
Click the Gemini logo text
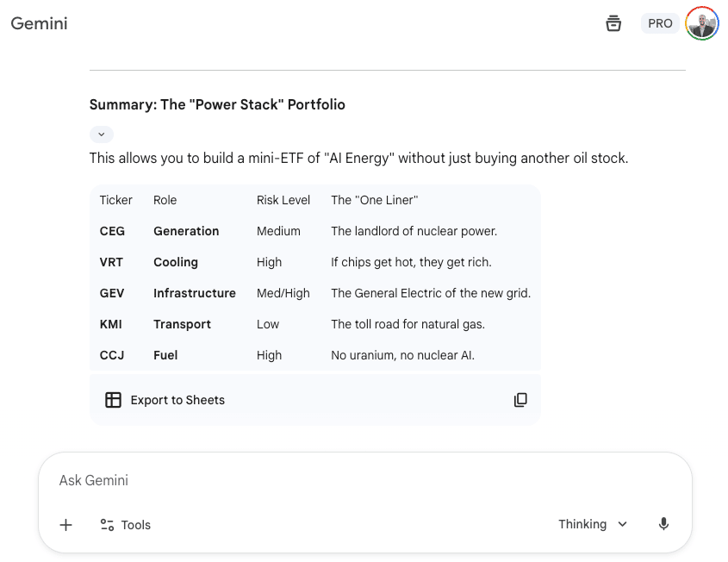click(x=39, y=23)
